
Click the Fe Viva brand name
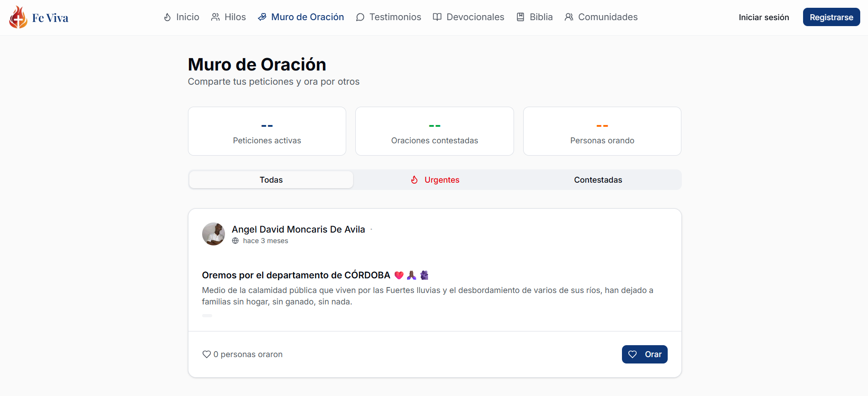(50, 18)
